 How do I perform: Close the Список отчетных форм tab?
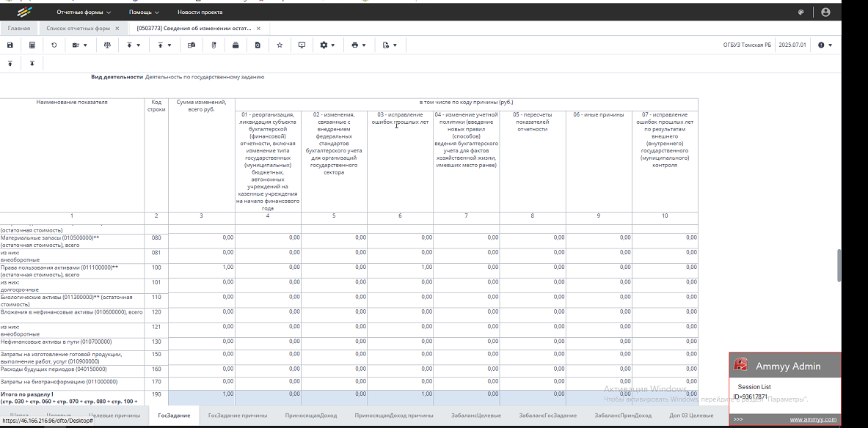point(117,28)
